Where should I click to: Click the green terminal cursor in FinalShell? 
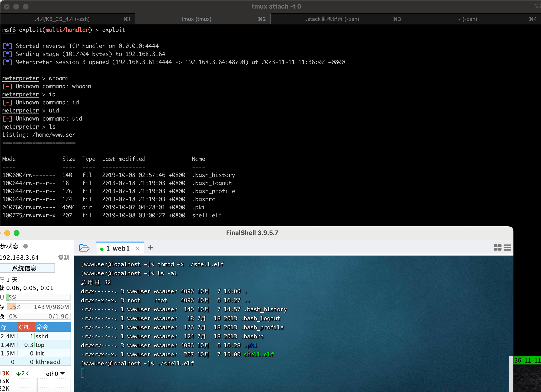pos(83,373)
